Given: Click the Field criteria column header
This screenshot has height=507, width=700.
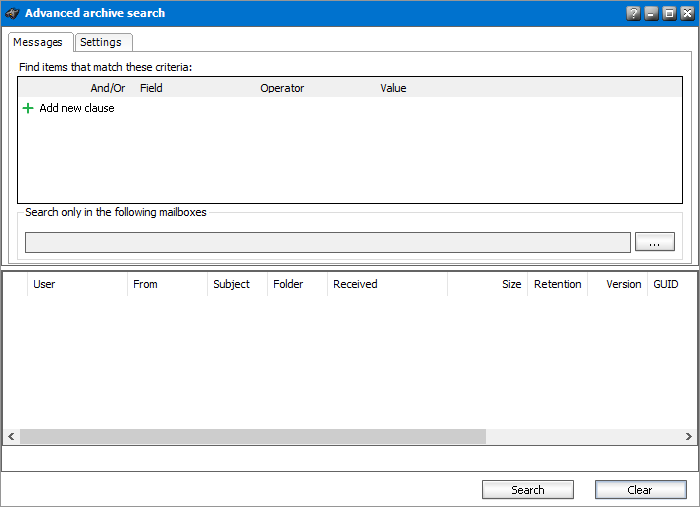Looking at the screenshot, I should pos(151,88).
